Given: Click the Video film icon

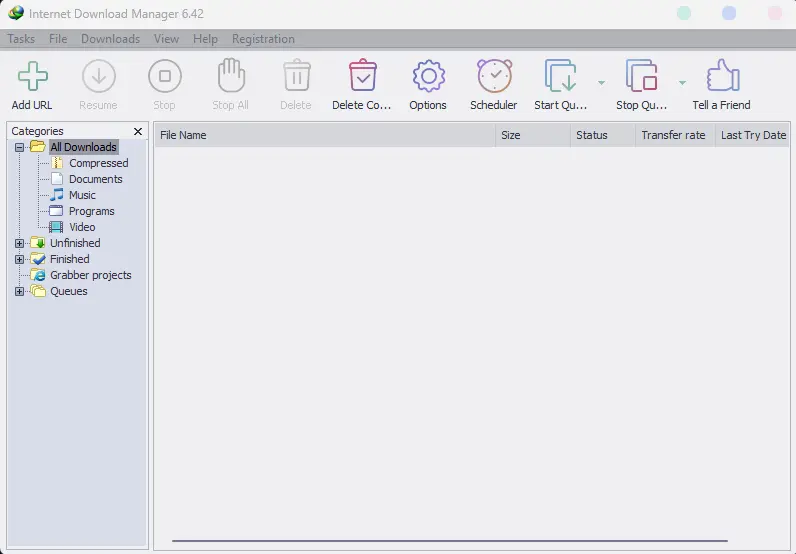Looking at the screenshot, I should click(56, 227).
